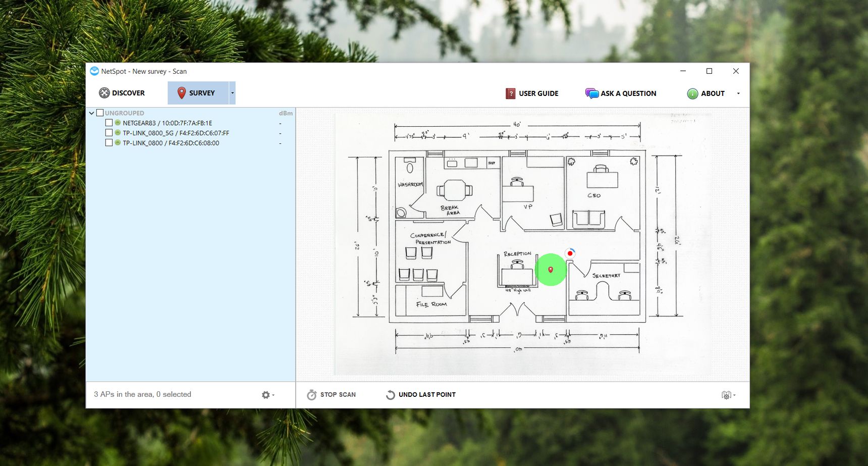Select NETGEAR83 / 10:0D:7F:7A:FB:1E row
The image size is (868, 466).
(x=191, y=123)
